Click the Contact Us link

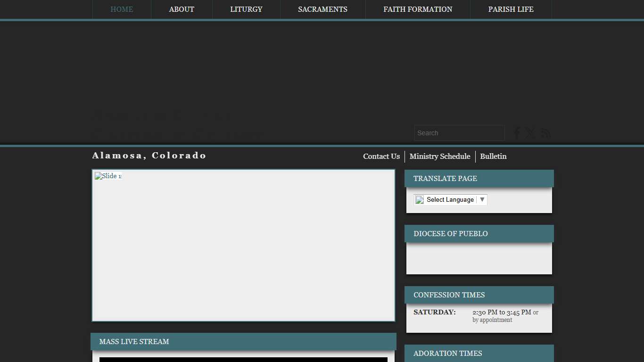381,156
